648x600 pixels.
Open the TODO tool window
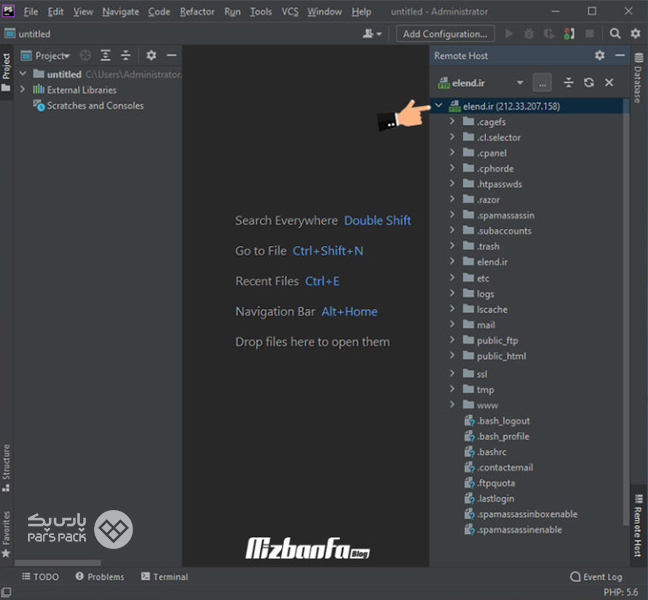pyautogui.click(x=40, y=576)
